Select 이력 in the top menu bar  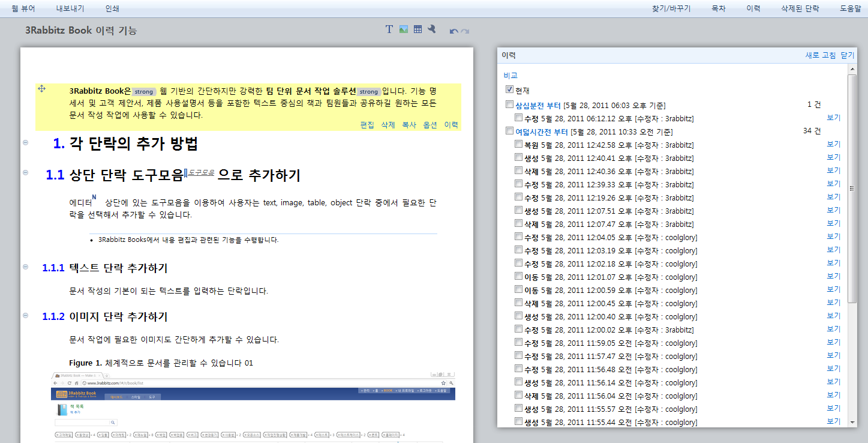[x=753, y=8]
